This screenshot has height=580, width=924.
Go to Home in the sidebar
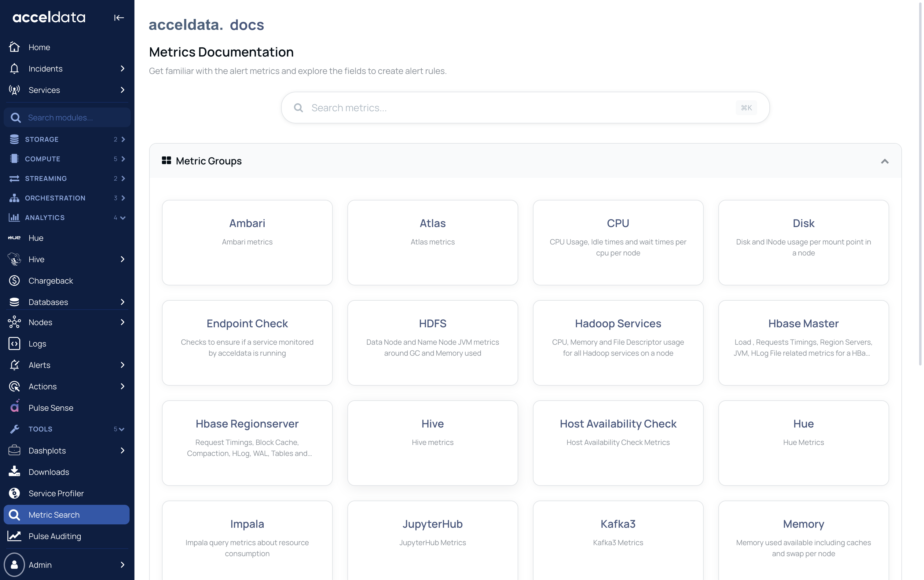click(67, 47)
